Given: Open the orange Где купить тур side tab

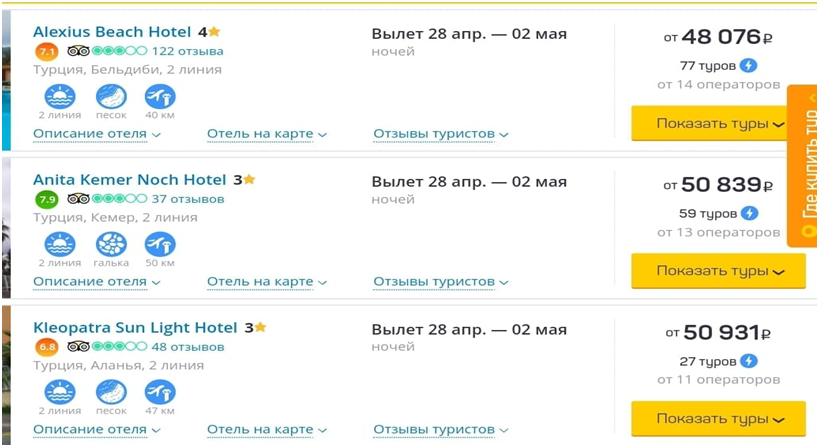Looking at the screenshot, I should coord(805,165).
